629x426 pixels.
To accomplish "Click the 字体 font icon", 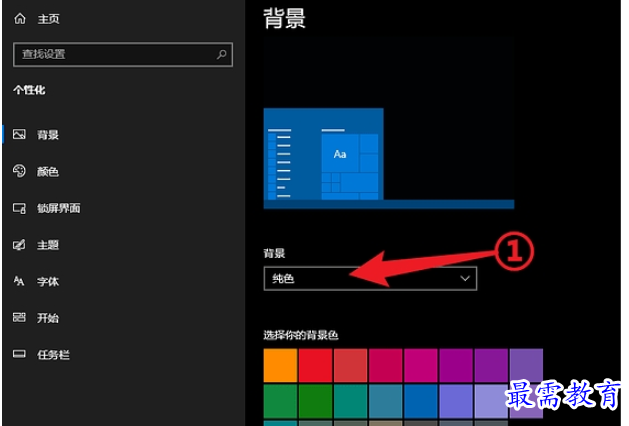I will pyautogui.click(x=19, y=281).
